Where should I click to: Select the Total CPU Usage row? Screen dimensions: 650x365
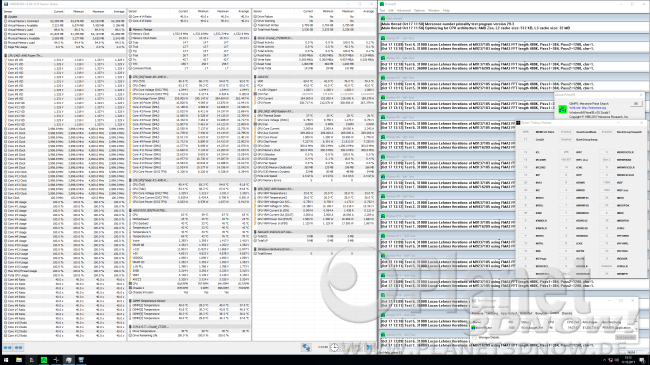pyautogui.click(x=64, y=275)
